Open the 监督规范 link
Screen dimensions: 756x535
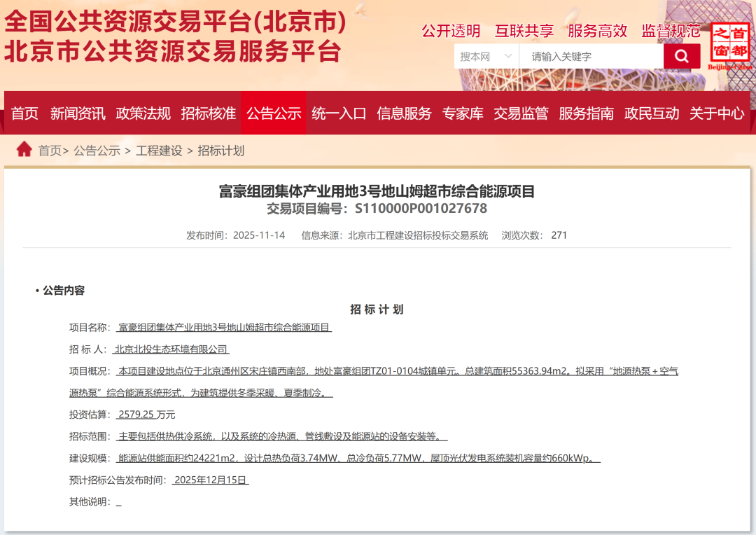pyautogui.click(x=670, y=32)
